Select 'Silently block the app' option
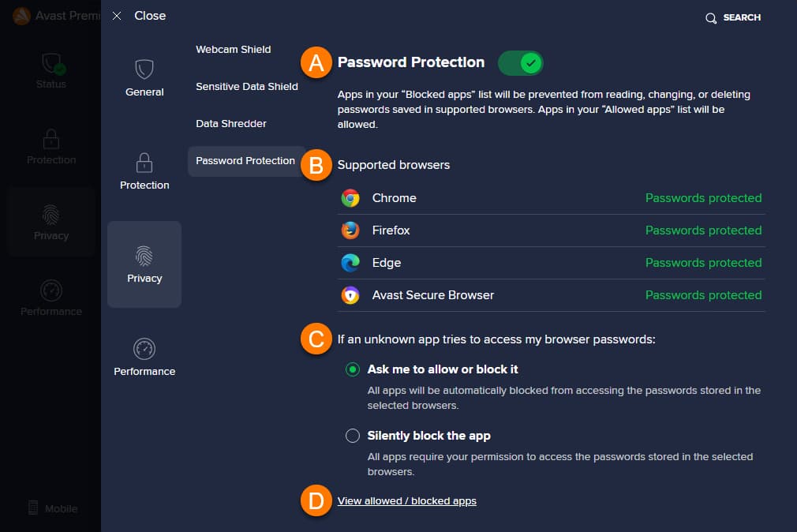 [353, 436]
